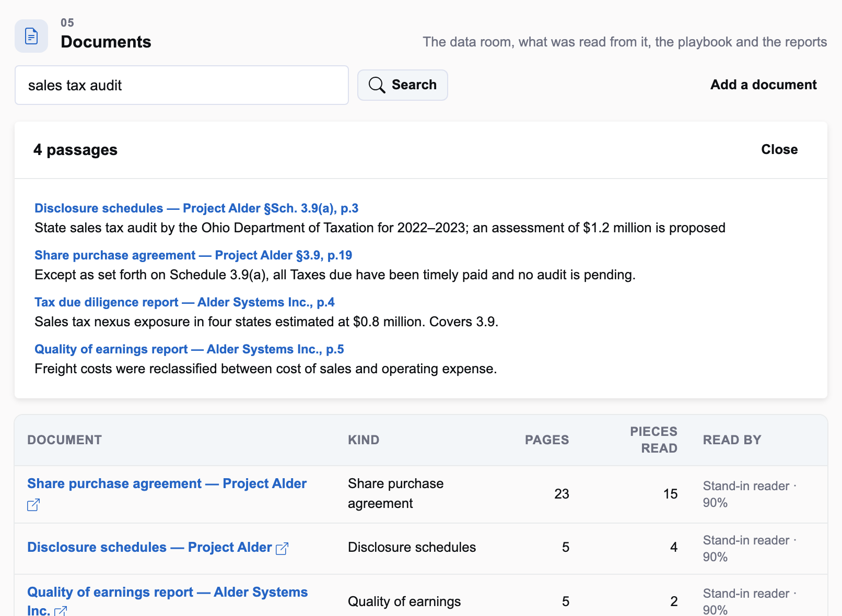Image resolution: width=842 pixels, height=616 pixels.
Task: Click 'Quality of earnings' kind cell
Action: click(404, 602)
